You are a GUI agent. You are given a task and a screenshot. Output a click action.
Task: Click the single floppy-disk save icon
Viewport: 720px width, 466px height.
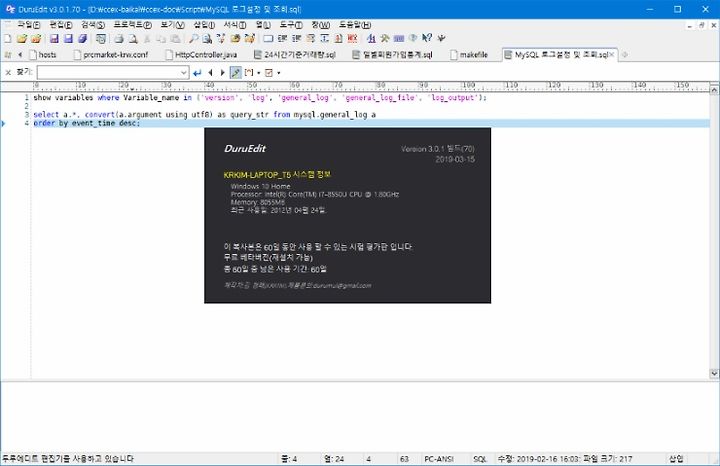tap(54, 39)
